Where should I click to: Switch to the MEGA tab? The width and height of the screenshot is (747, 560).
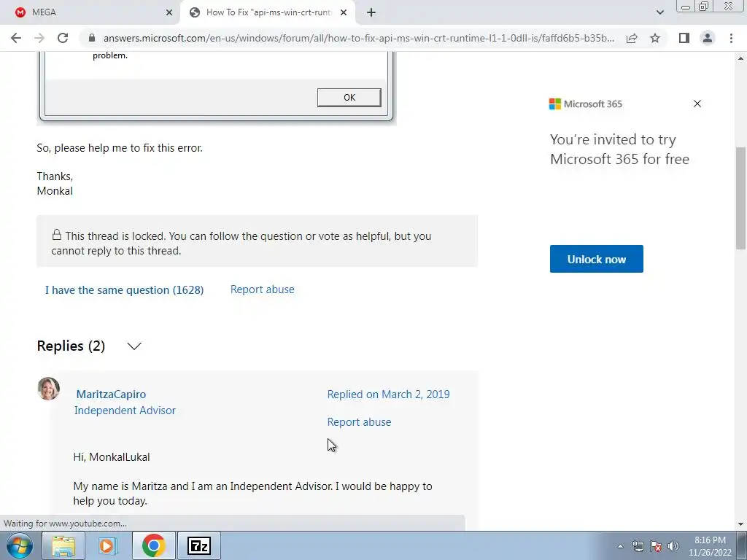pos(90,13)
